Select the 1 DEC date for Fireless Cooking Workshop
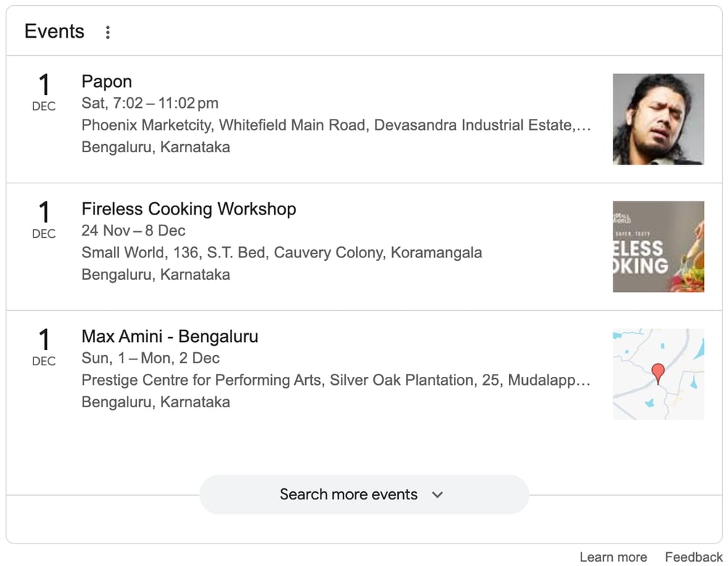Viewport: 728px width, 566px height. click(x=44, y=220)
